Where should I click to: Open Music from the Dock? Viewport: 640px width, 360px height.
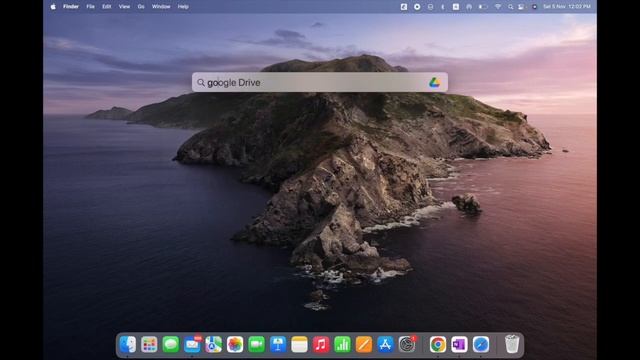point(321,344)
